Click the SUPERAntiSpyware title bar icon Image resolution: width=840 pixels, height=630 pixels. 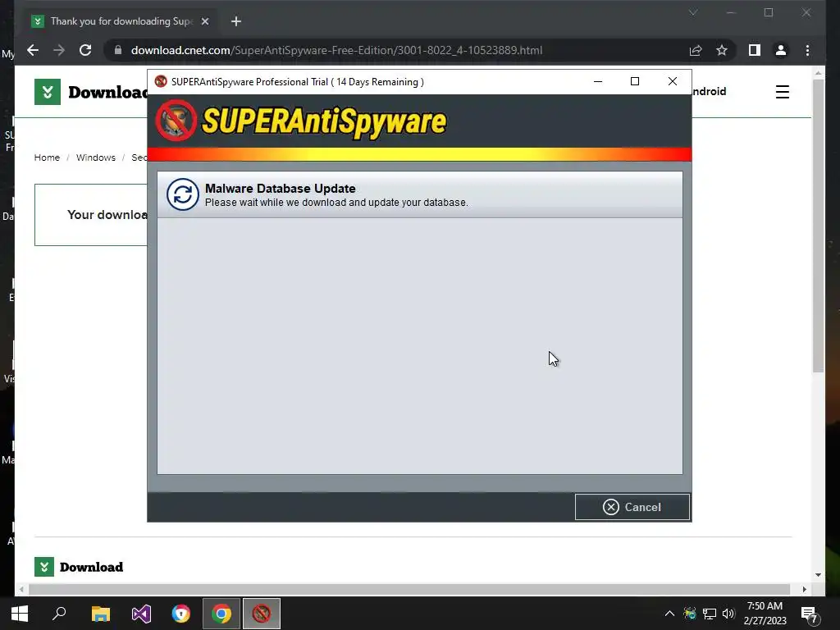(x=161, y=81)
